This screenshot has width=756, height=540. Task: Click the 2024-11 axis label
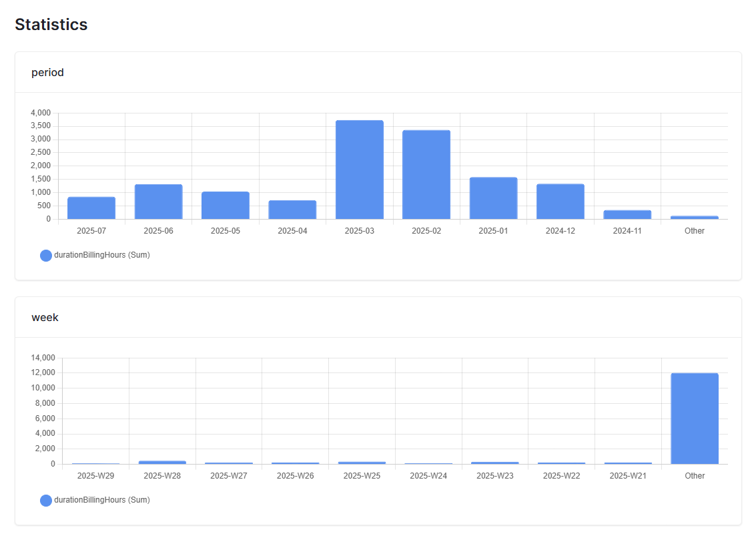pos(627,231)
